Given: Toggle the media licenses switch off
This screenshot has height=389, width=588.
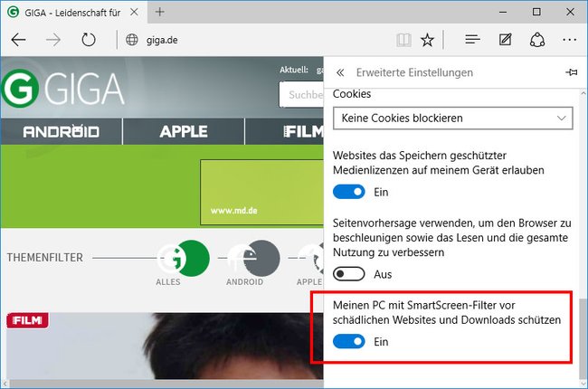Looking at the screenshot, I should [349, 192].
